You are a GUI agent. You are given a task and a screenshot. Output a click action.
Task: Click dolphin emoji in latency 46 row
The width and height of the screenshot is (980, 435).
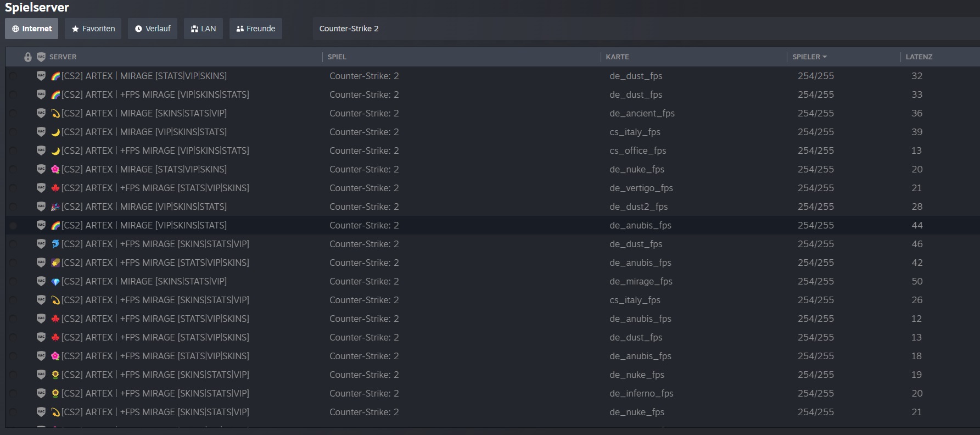(x=55, y=244)
